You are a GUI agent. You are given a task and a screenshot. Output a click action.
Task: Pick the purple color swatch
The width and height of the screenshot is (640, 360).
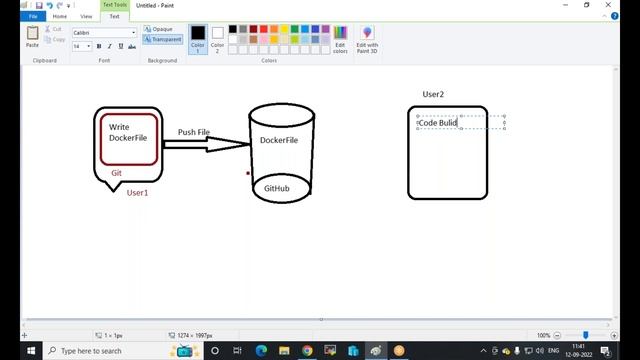pyautogui.click(x=325, y=29)
